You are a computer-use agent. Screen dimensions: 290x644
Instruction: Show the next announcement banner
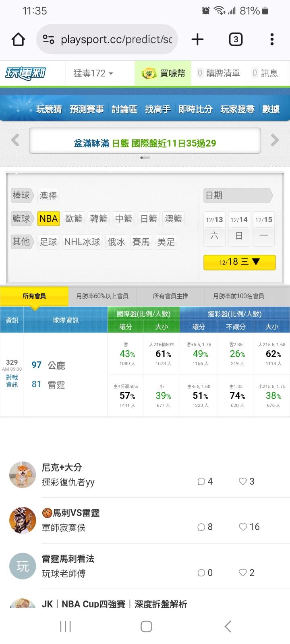pos(275,140)
